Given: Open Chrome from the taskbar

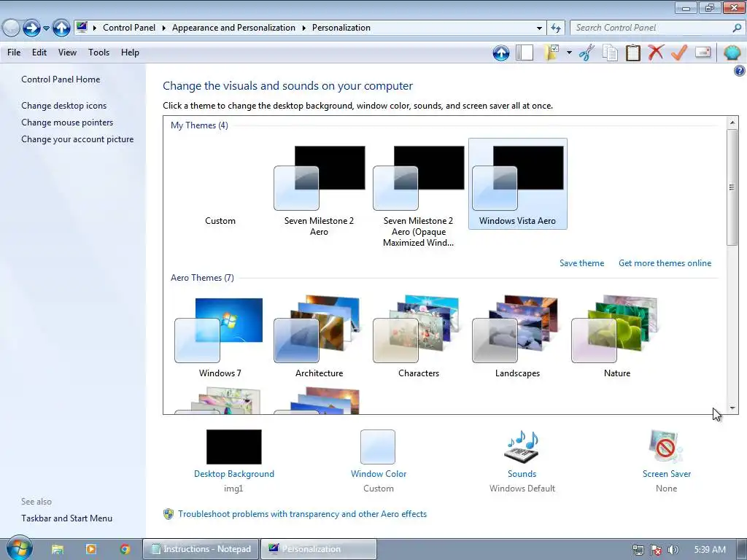Looking at the screenshot, I should coord(125,549).
